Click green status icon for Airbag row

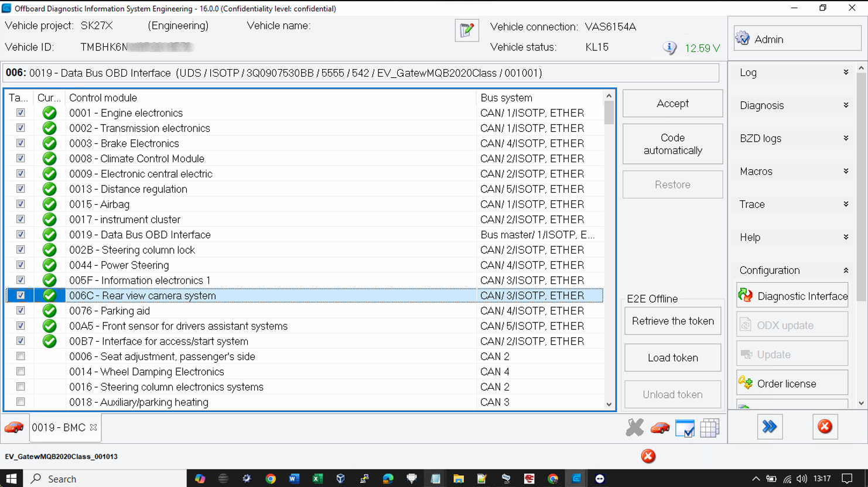coord(50,204)
